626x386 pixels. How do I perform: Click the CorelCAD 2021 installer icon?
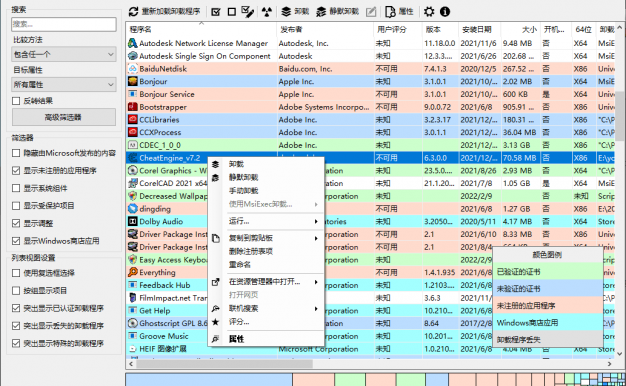tap(133, 183)
